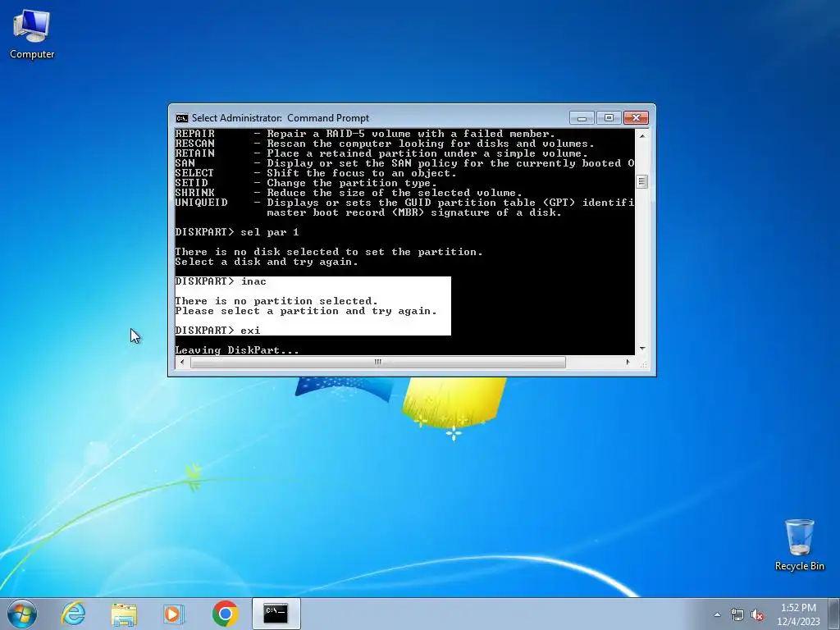Click the vertical scrollbar thumb

[641, 181]
